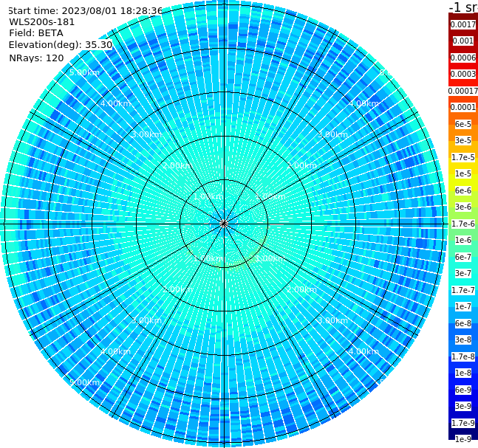Click the 1.7e-7 colorbar value
478x448 pixels.
pos(463,290)
